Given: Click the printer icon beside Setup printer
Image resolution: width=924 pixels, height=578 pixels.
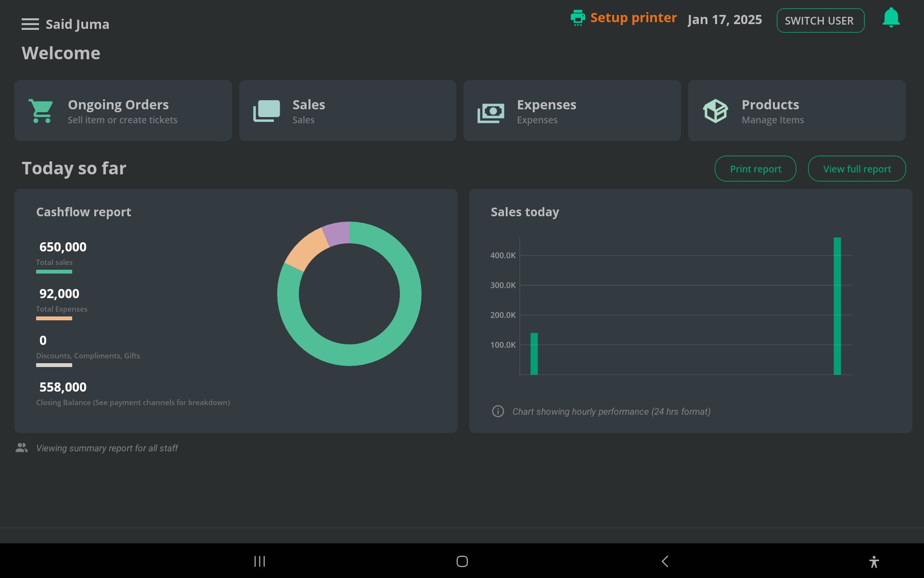Looking at the screenshot, I should pyautogui.click(x=577, y=17).
